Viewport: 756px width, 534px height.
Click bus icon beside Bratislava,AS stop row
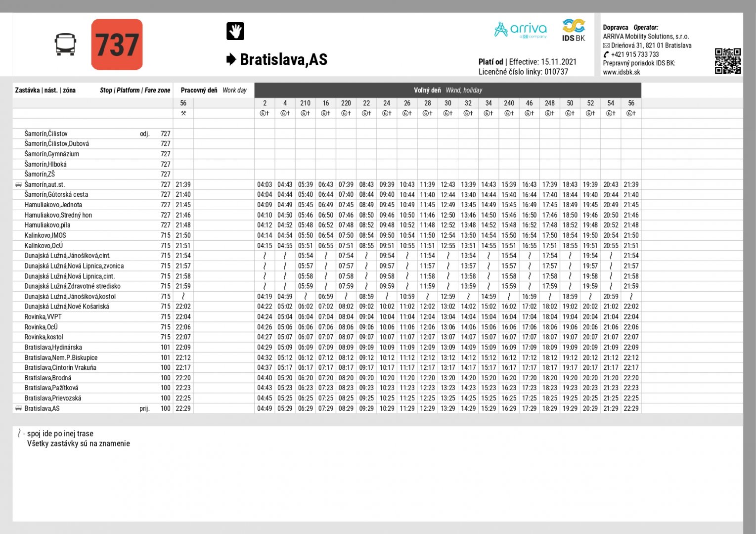click(18, 408)
